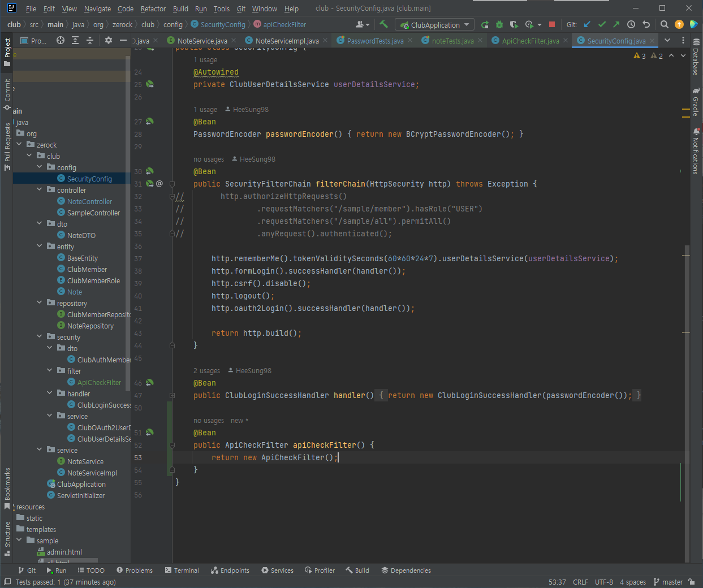Viewport: 703px width, 588px height.
Task: Switch to the ApiCheckFilter.java tab
Action: click(531, 41)
